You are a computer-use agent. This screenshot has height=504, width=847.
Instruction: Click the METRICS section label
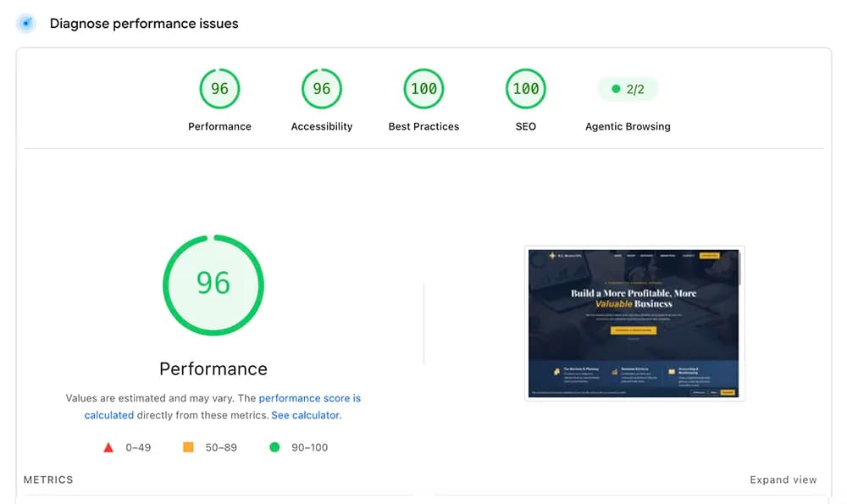click(48, 479)
